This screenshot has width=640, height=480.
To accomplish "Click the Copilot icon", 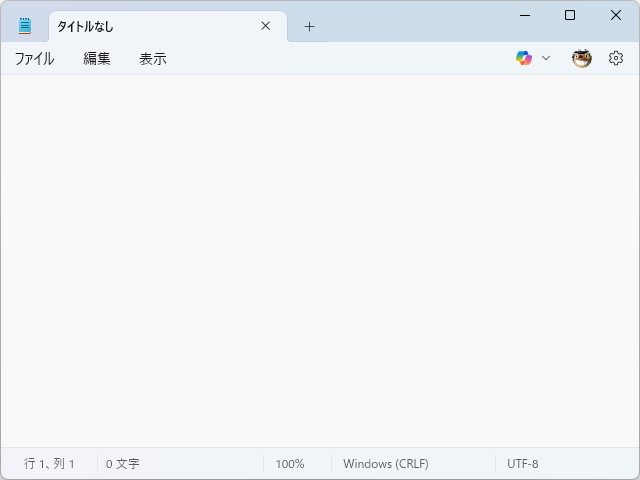I will click(524, 58).
